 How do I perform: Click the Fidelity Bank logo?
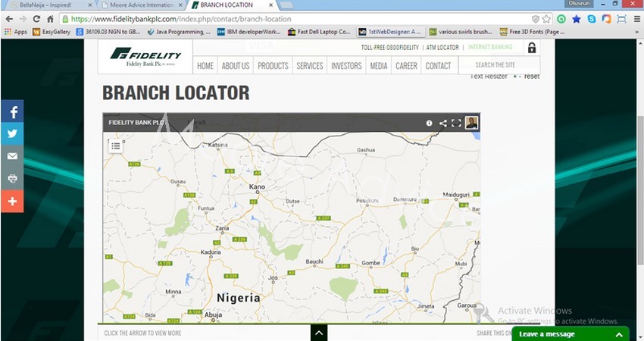[x=145, y=57]
